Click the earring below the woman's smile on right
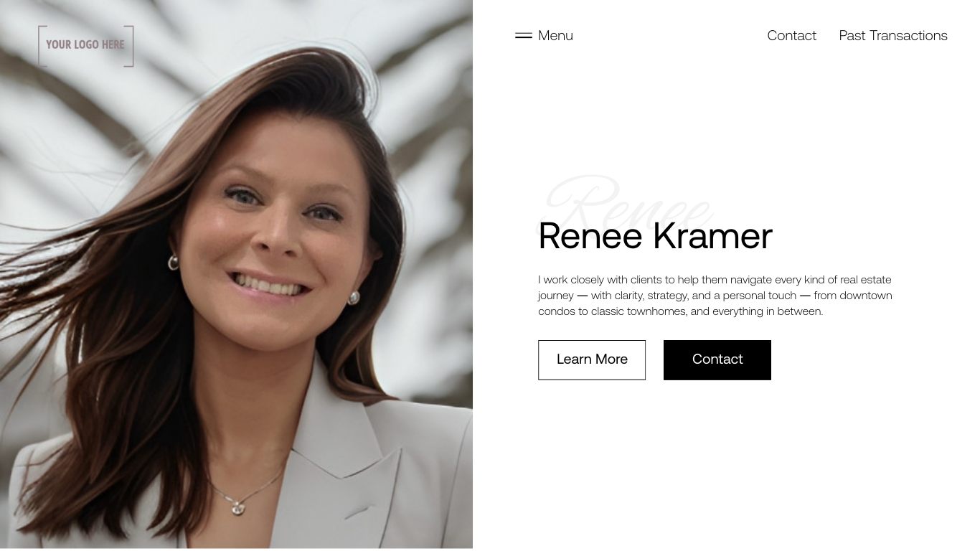Screen dimensions: 980x551 click(x=353, y=297)
